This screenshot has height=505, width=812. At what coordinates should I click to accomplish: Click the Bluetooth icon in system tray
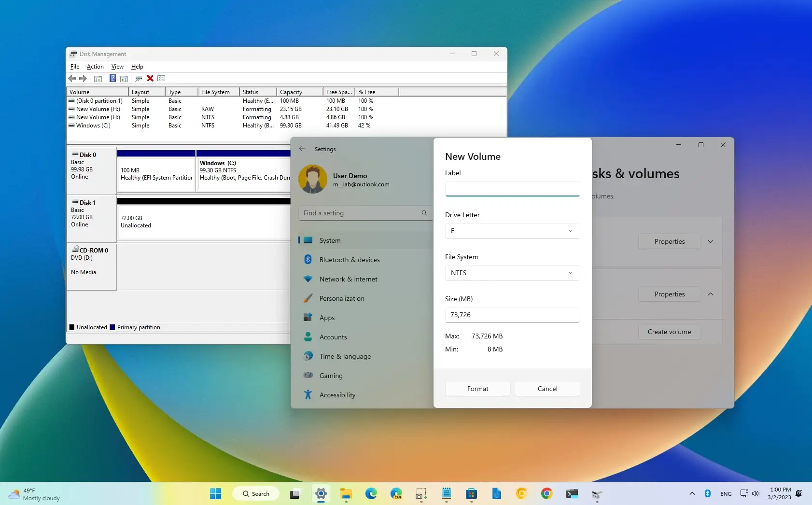[x=707, y=493]
